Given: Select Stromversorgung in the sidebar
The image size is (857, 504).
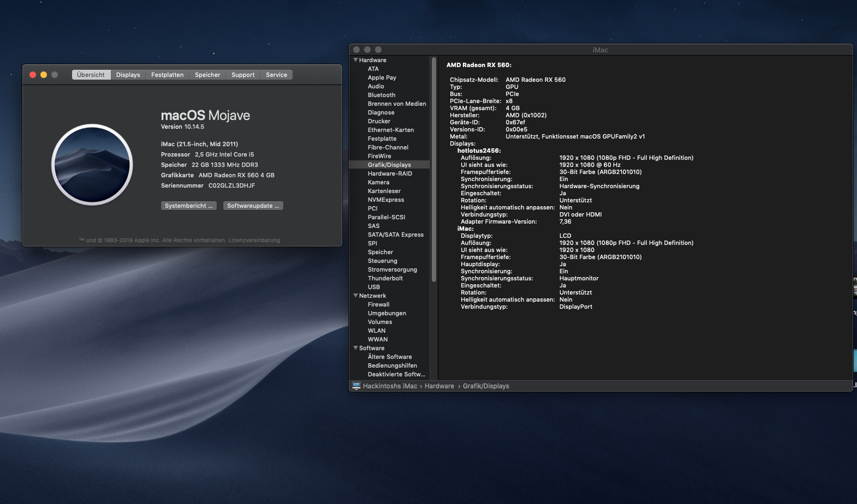Looking at the screenshot, I should pos(392,269).
